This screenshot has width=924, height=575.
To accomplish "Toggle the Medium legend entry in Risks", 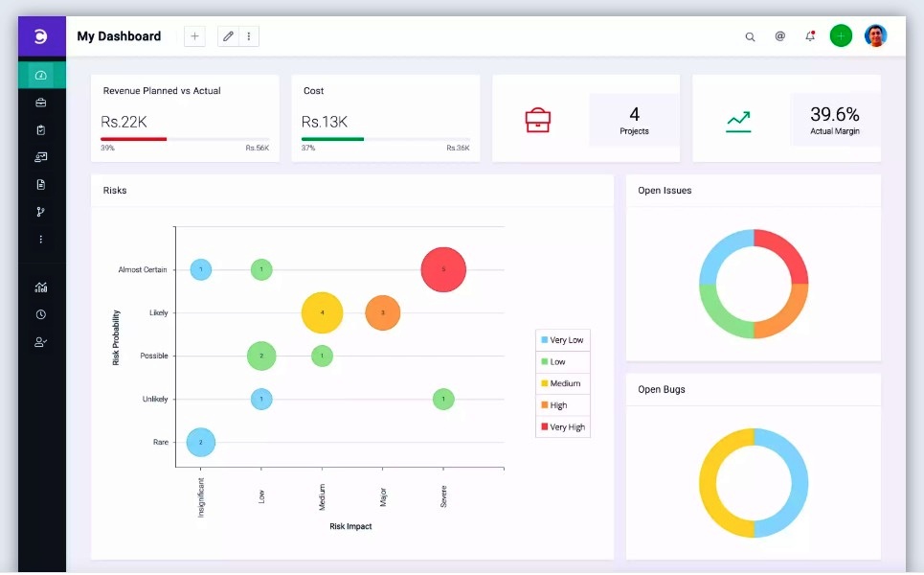I will click(x=562, y=383).
